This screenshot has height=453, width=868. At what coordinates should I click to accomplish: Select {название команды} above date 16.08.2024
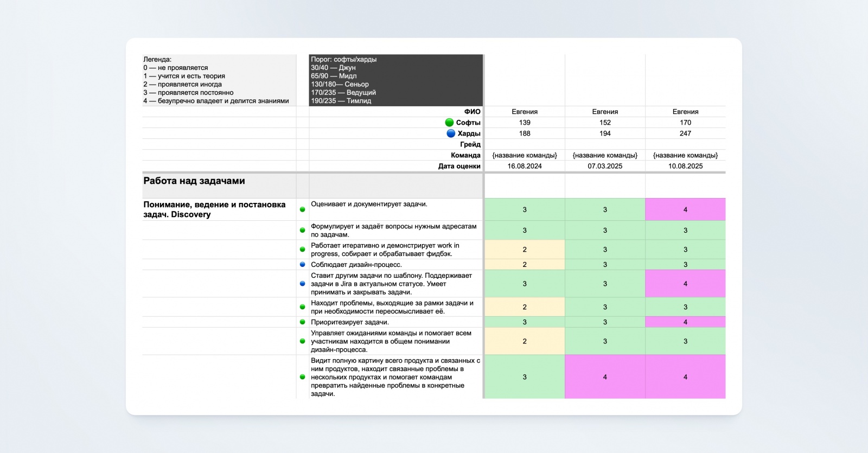click(525, 155)
